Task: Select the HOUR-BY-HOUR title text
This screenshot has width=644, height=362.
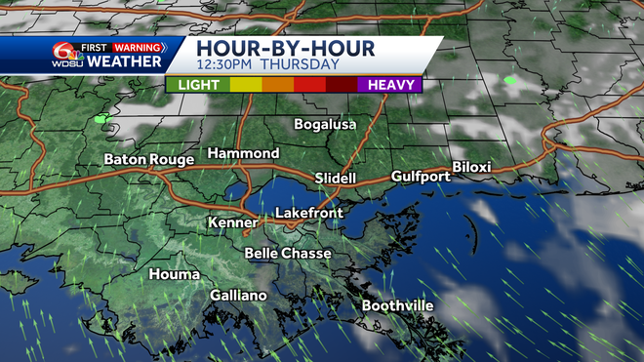Action: coord(286,49)
